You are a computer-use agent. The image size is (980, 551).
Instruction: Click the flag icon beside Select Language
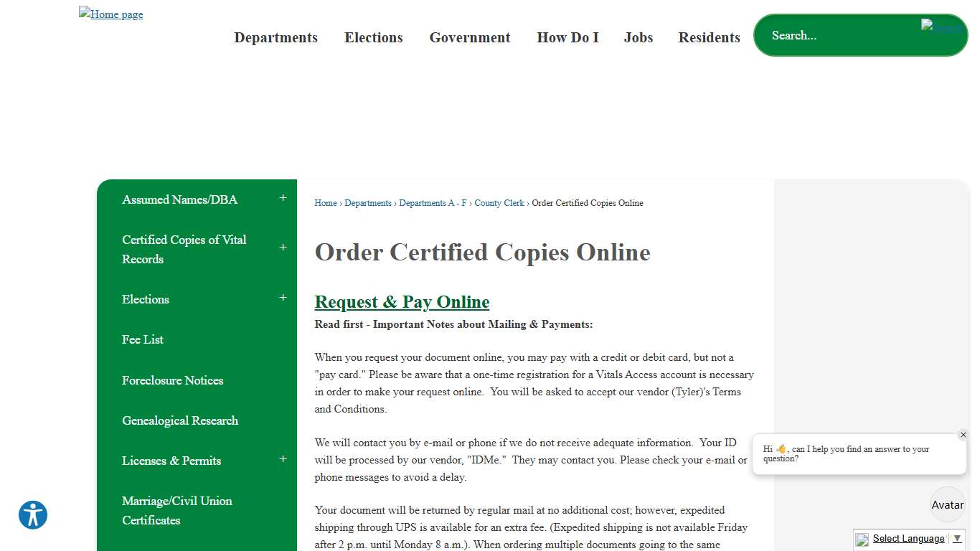862,539
